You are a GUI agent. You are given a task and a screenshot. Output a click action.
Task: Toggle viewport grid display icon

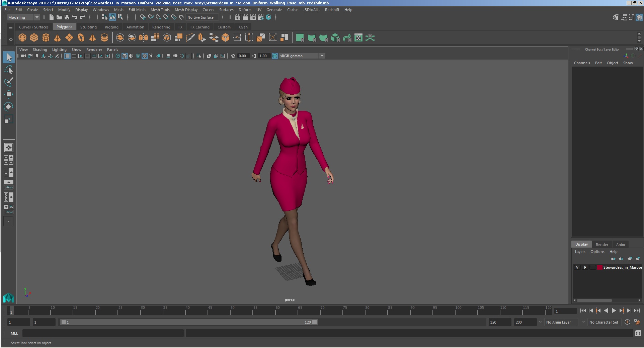(x=67, y=56)
